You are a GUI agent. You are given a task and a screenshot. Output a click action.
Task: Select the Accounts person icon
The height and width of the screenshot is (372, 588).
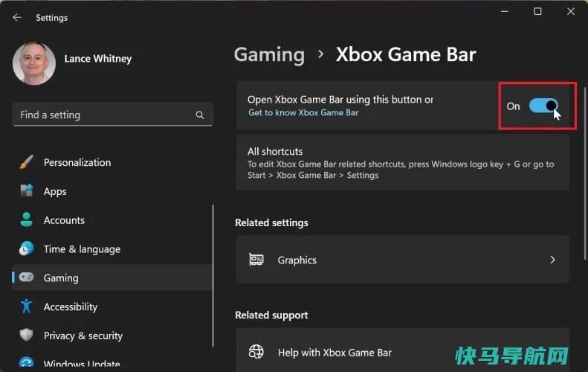(27, 219)
